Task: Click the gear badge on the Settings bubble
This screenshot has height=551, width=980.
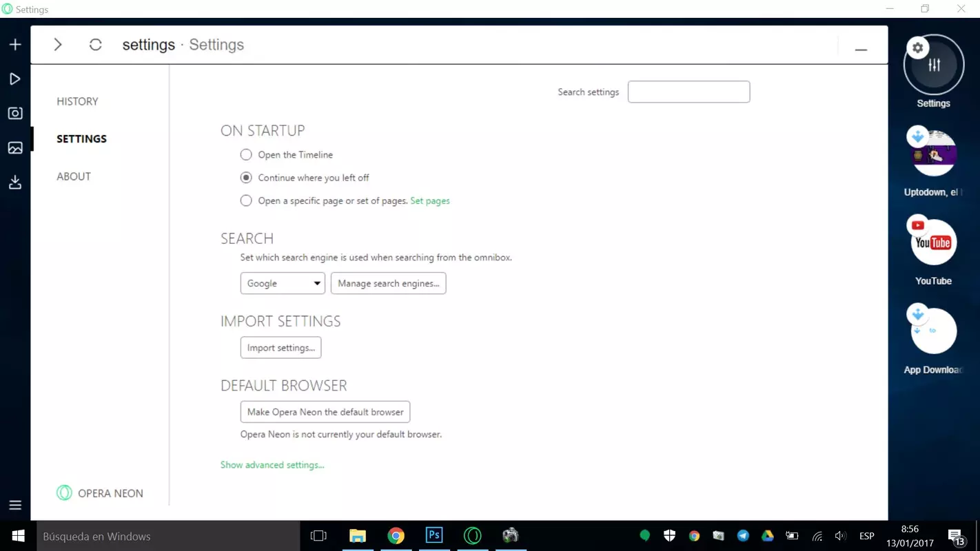Action: (x=917, y=48)
